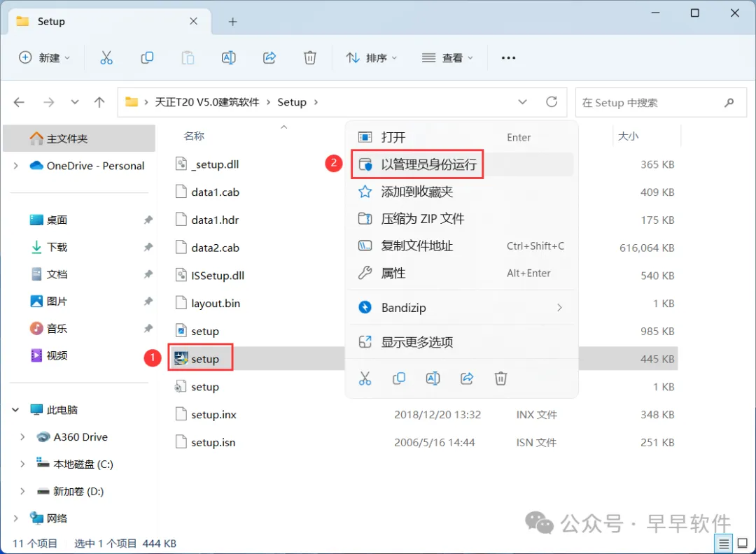Select the ISSetup.dll file
This screenshot has width=756, height=554.
coord(210,276)
